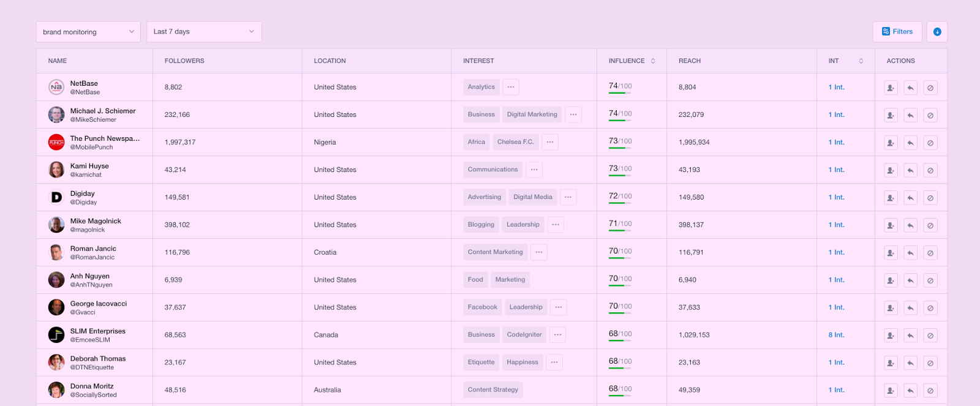Click the Chelsea F.C. interest tag

tap(516, 142)
